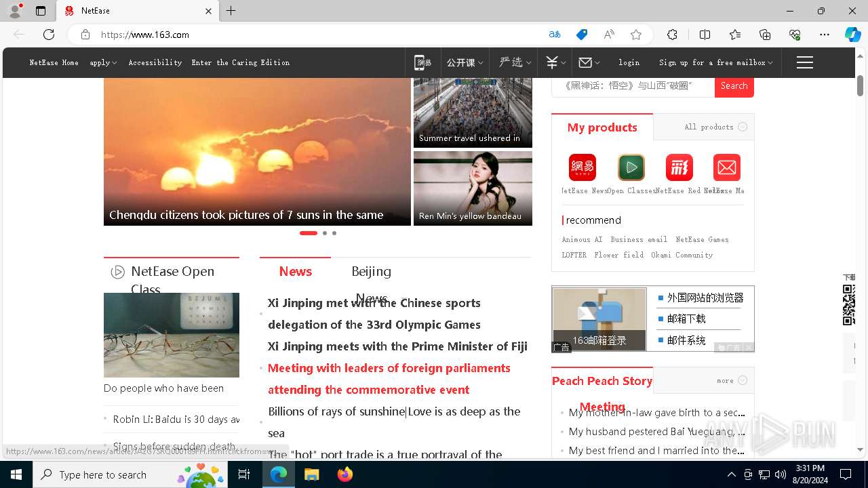
Task: Click the Read aloud icon
Action: (x=609, y=35)
